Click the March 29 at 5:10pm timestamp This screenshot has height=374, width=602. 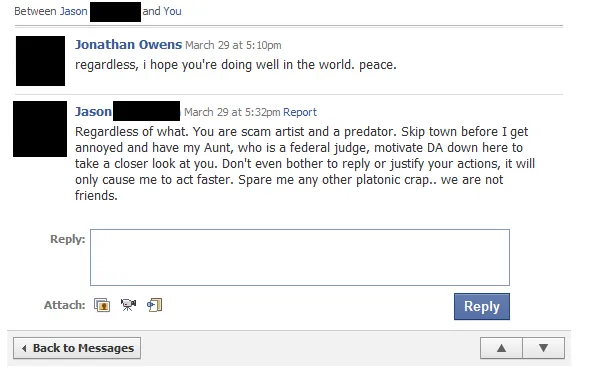pyautogui.click(x=233, y=45)
